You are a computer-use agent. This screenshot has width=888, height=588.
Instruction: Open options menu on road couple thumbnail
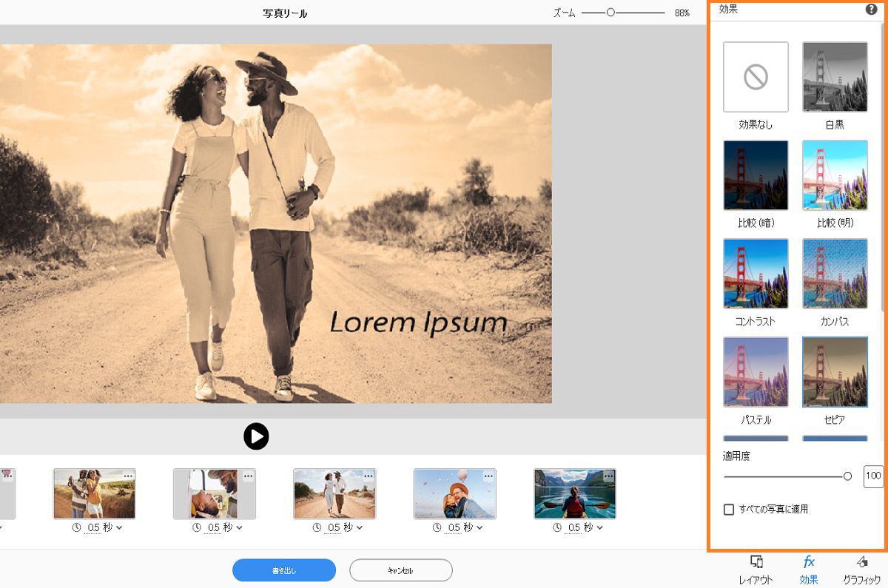coord(369,476)
